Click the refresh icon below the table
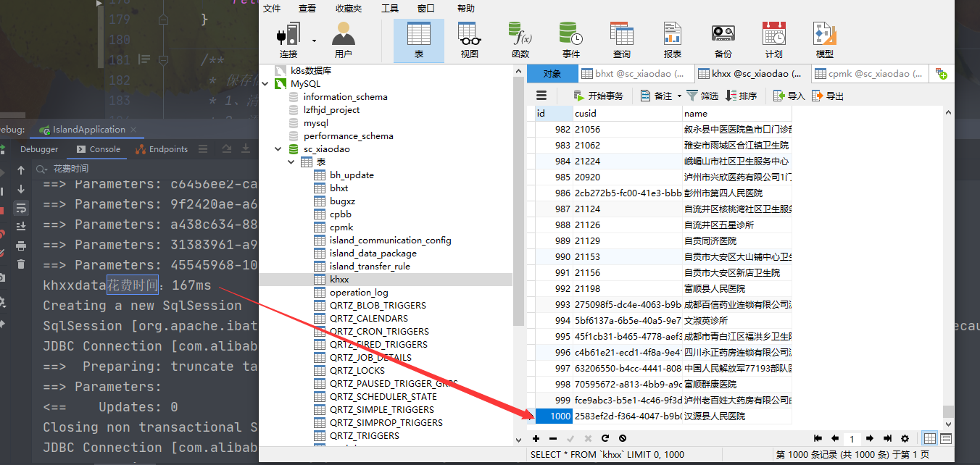Viewport: 980px width, 465px height. pos(605,438)
